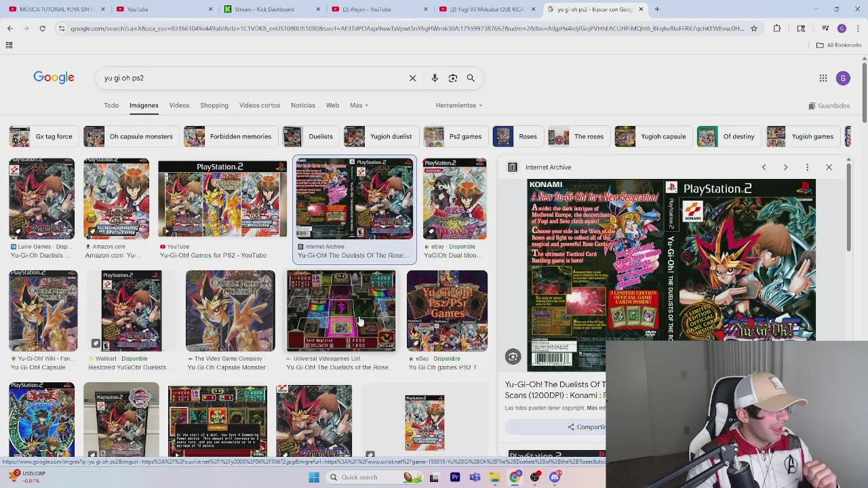The width and height of the screenshot is (868, 488).
Task: Click the yu gi oh ps2 search field
Action: click(251, 78)
